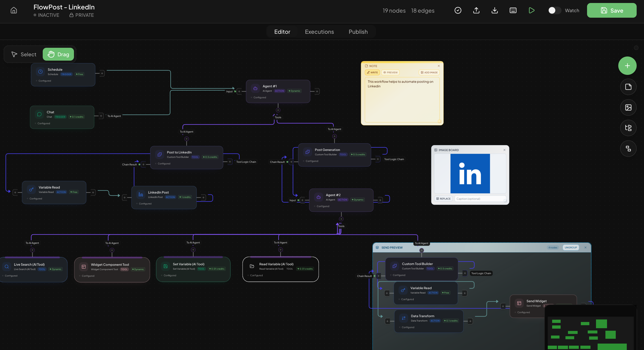Activate Drag mode
644x350 pixels.
pyautogui.click(x=58, y=54)
